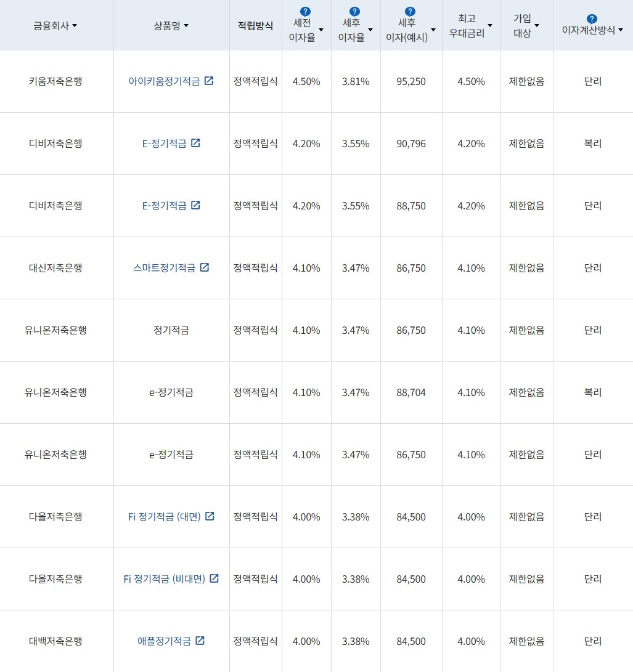
Task: Click the external link icon beside Fi 정기적금 (대면)
Action: coord(210,516)
